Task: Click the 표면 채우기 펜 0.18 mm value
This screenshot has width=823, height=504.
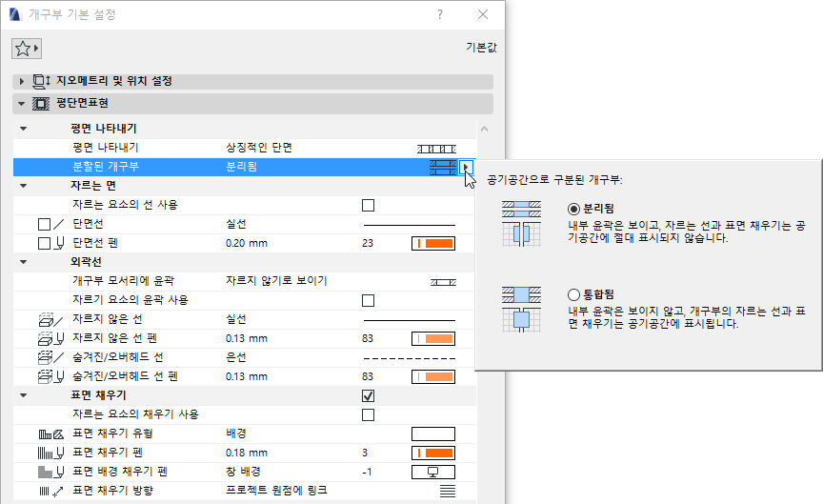Action: tap(246, 453)
